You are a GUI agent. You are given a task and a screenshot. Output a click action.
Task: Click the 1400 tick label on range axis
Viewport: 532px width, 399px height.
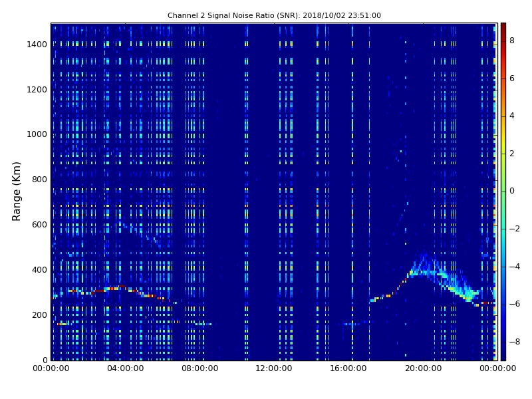point(37,45)
